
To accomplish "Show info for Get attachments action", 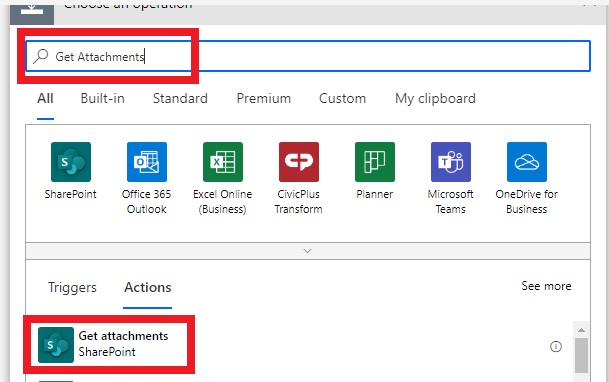I will pyautogui.click(x=556, y=346).
